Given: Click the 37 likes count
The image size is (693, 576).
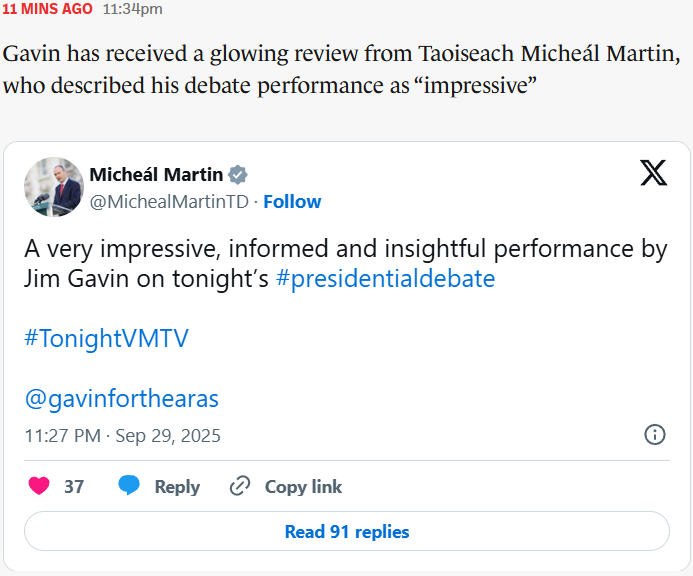Looking at the screenshot, I should coord(74,487).
